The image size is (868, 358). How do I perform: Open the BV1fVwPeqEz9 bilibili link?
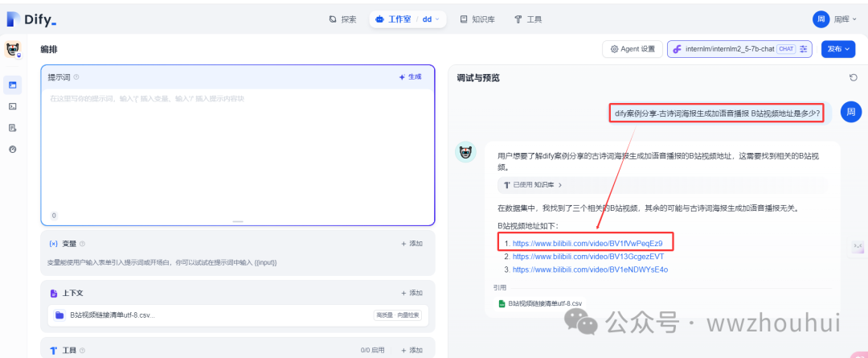pos(588,243)
